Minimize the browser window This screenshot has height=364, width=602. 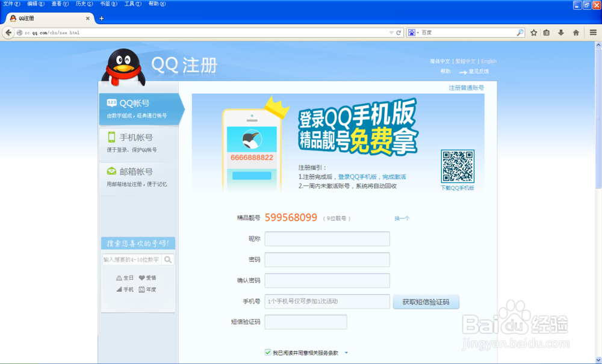[x=577, y=5]
